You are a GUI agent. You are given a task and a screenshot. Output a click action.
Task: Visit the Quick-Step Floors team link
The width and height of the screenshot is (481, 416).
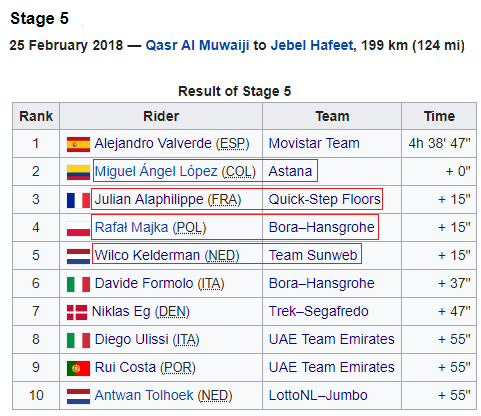click(324, 199)
